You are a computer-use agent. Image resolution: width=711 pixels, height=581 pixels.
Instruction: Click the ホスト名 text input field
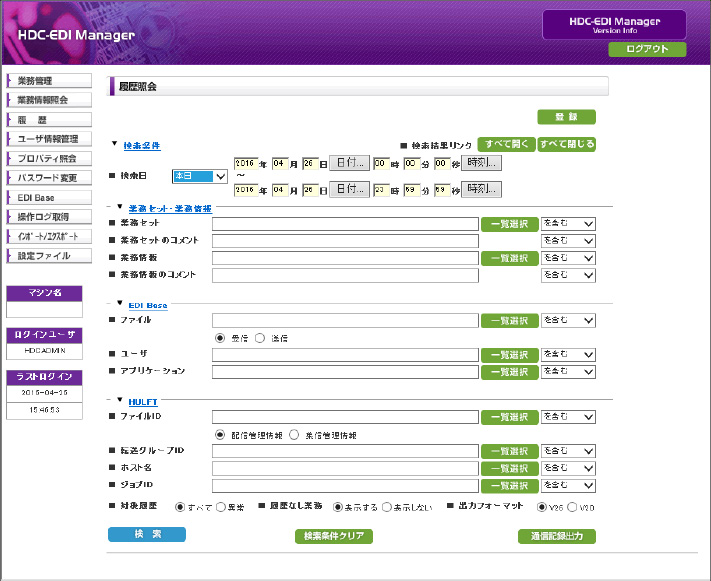pos(345,468)
